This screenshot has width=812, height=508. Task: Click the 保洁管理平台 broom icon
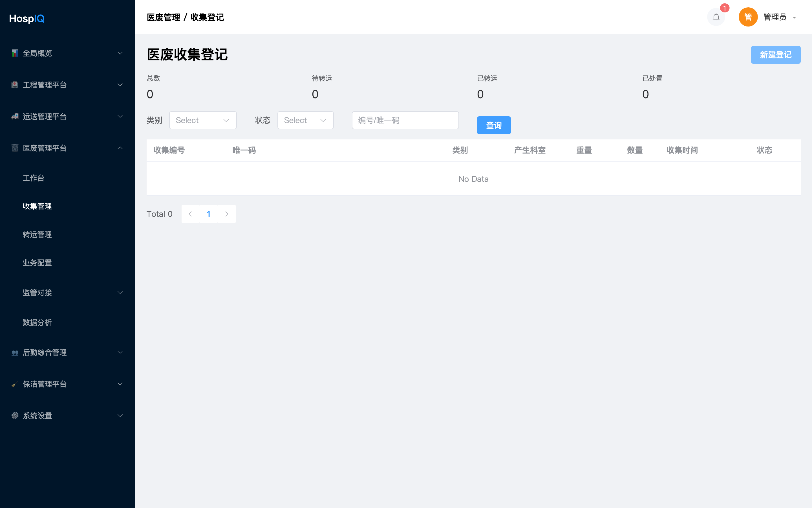(x=15, y=384)
